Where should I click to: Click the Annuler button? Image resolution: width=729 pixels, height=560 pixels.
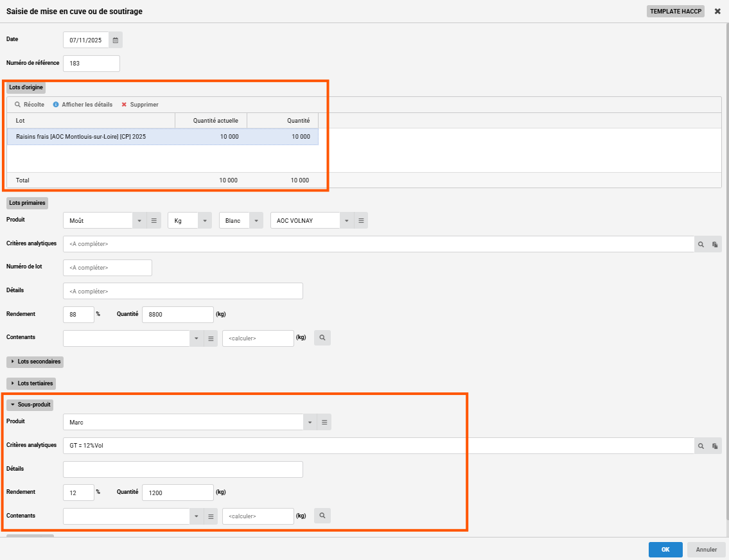tap(707, 549)
